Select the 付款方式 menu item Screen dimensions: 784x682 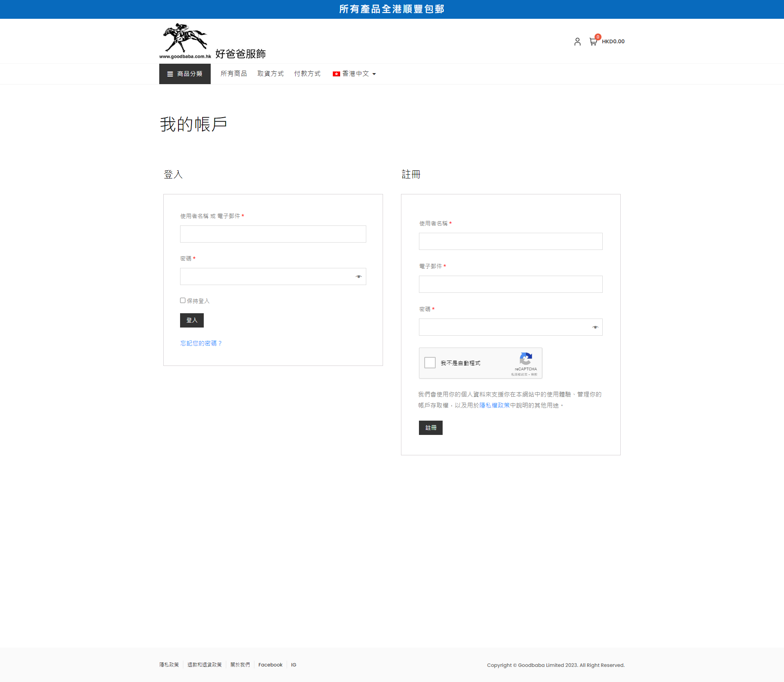click(x=307, y=74)
